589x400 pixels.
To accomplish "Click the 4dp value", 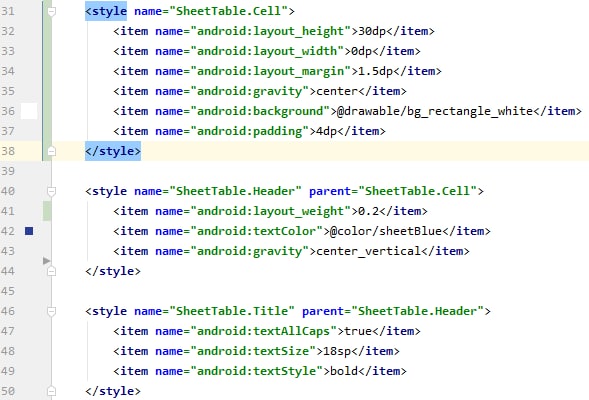I will click(327, 131).
